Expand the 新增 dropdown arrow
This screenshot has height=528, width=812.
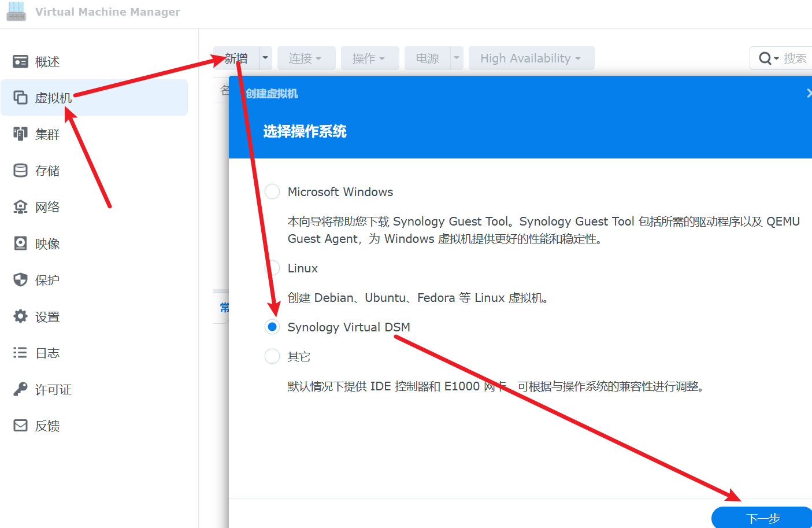[x=265, y=58]
